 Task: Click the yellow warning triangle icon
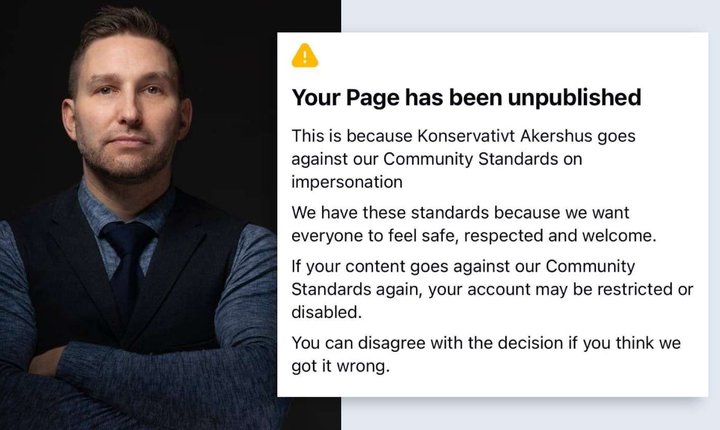click(304, 55)
